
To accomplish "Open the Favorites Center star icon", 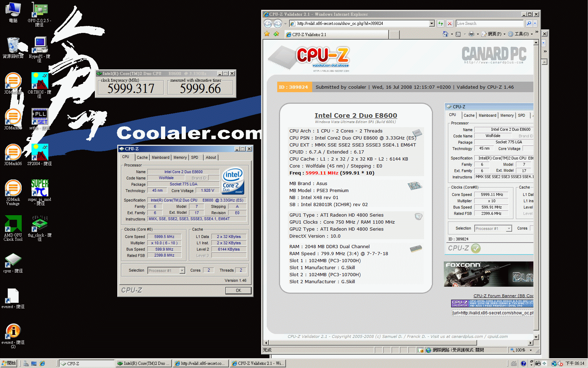I will (x=267, y=34).
